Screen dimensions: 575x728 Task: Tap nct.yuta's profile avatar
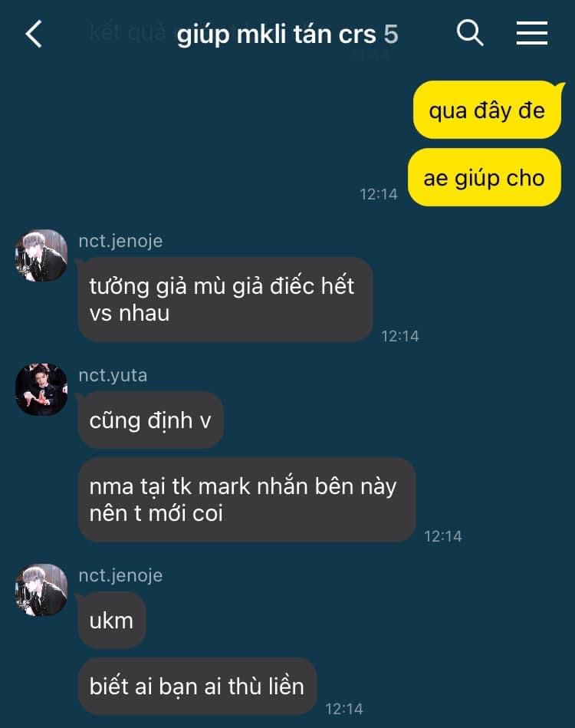[41, 389]
